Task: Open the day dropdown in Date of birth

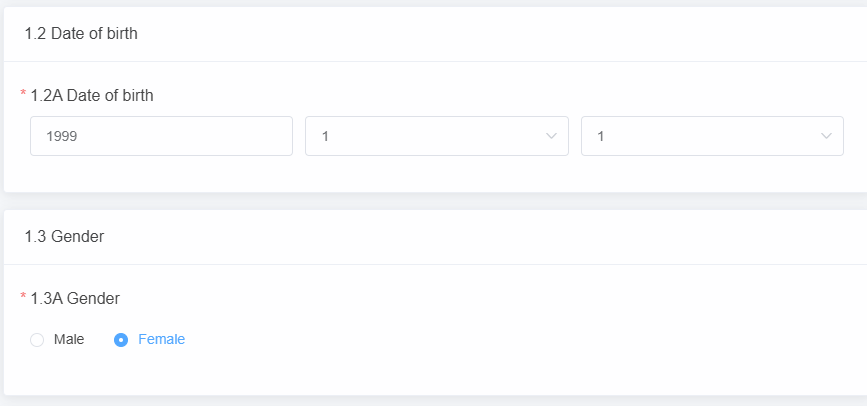Action: click(712, 136)
